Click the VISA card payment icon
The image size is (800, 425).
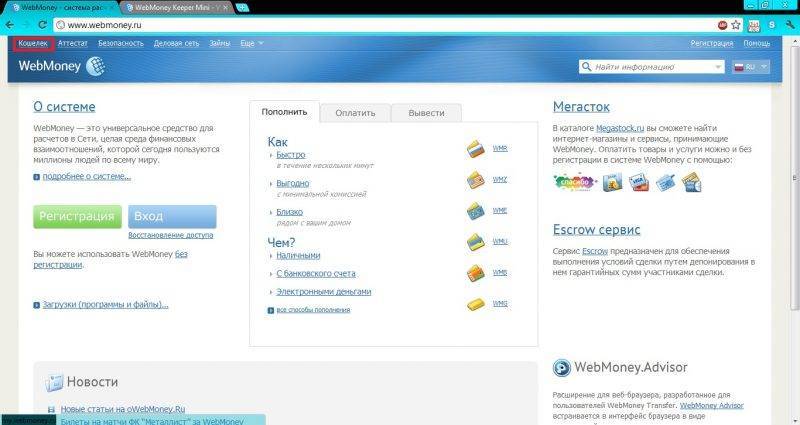639,182
